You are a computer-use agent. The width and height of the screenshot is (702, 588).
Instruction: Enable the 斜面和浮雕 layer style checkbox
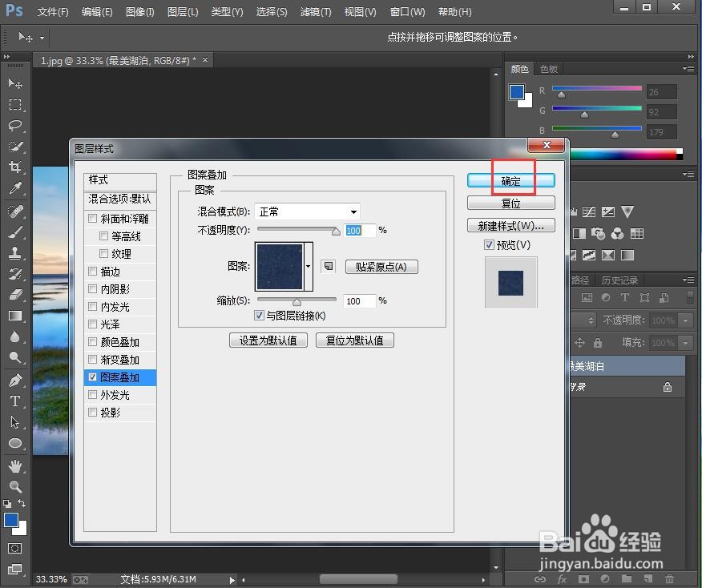[93, 218]
